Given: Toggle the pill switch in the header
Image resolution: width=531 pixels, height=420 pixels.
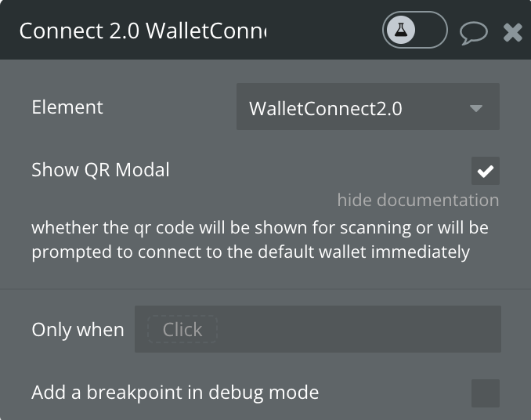Looking at the screenshot, I should point(415,30).
